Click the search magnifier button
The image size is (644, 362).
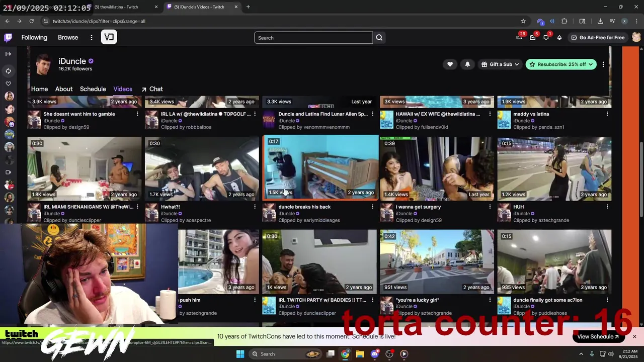[x=379, y=38]
